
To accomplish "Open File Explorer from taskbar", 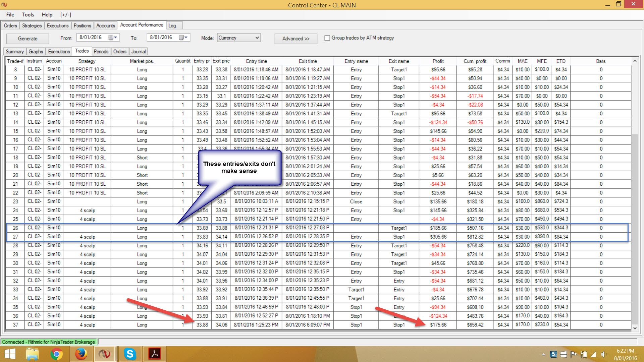I will [x=32, y=354].
